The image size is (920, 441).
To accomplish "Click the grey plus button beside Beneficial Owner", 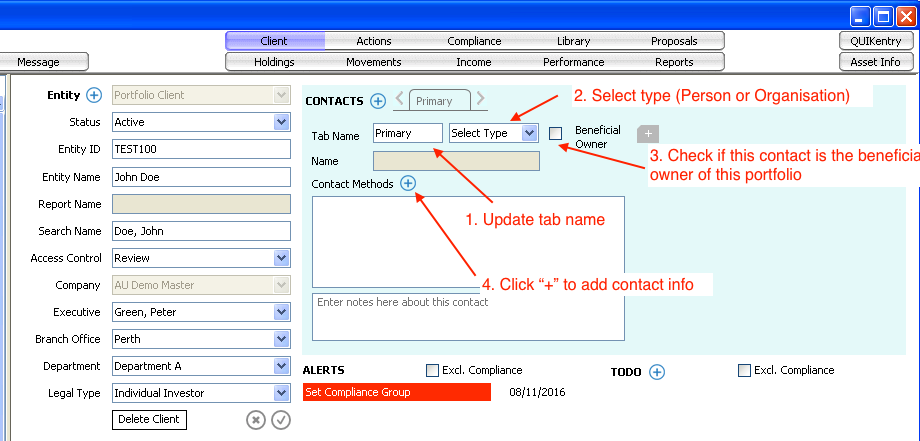I will (648, 134).
